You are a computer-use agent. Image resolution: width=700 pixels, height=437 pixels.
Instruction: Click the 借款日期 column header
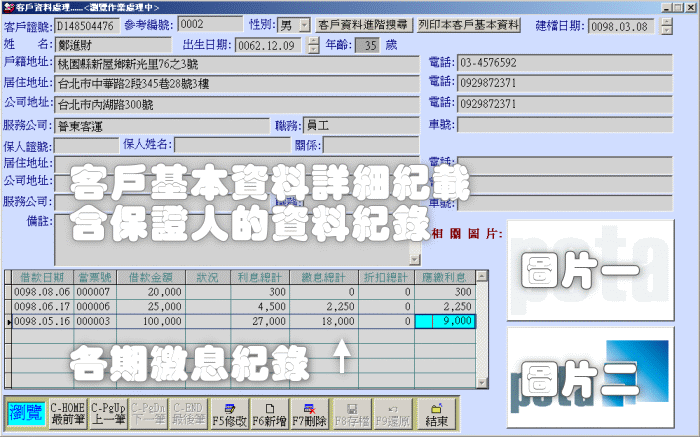pos(42,277)
